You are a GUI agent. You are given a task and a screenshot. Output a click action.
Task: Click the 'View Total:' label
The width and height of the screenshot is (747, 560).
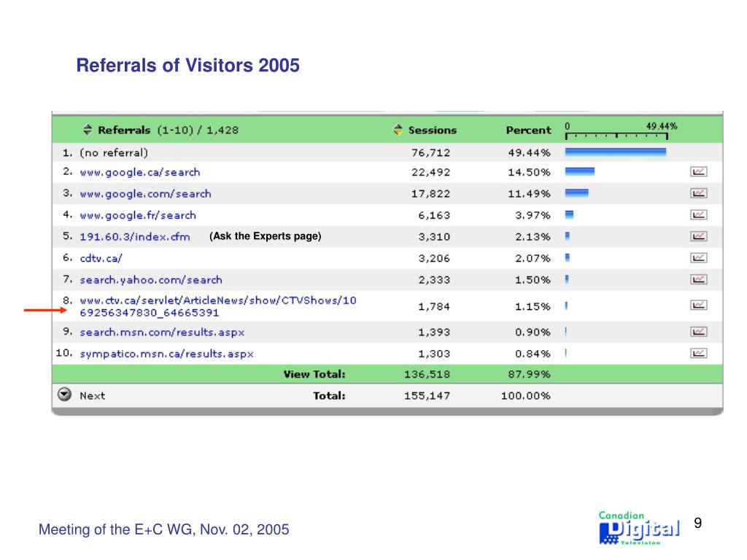click(x=314, y=374)
